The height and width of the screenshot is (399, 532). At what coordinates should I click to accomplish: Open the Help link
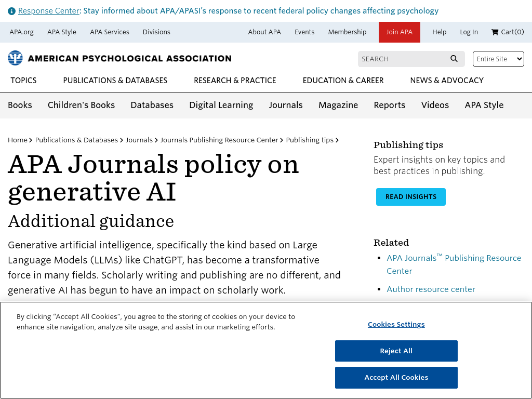click(x=439, y=32)
